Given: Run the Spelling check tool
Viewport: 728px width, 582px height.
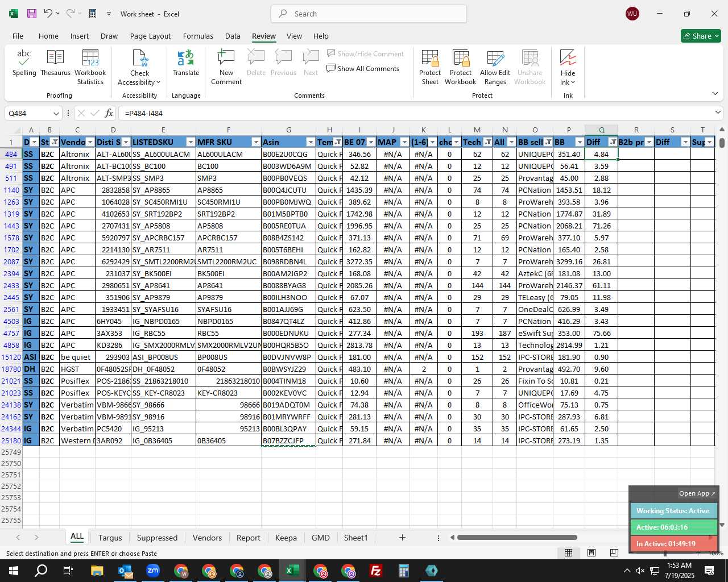Looking at the screenshot, I should (24, 63).
